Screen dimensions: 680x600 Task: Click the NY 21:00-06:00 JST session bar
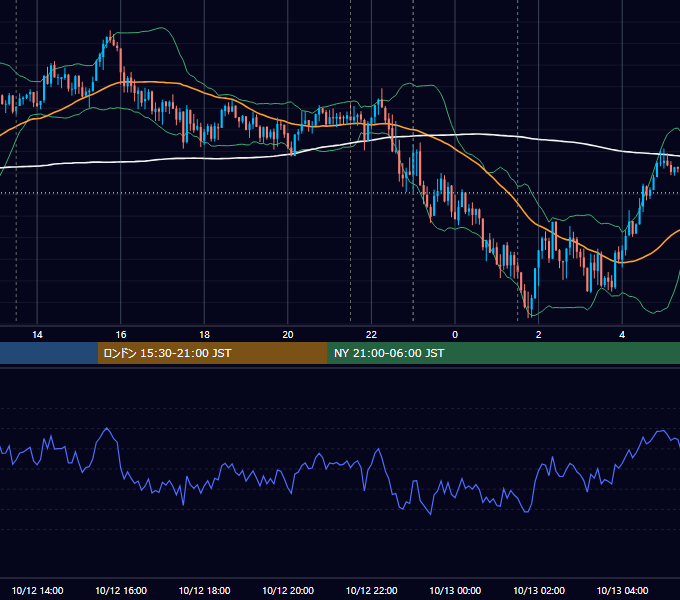point(503,353)
